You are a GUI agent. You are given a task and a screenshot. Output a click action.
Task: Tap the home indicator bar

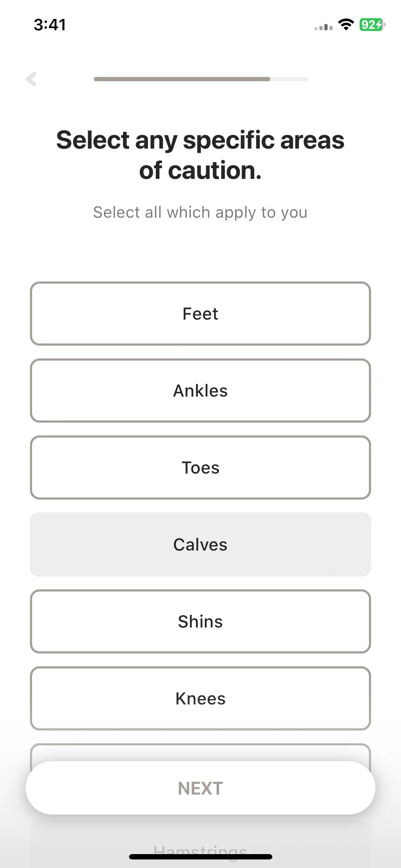(x=200, y=857)
